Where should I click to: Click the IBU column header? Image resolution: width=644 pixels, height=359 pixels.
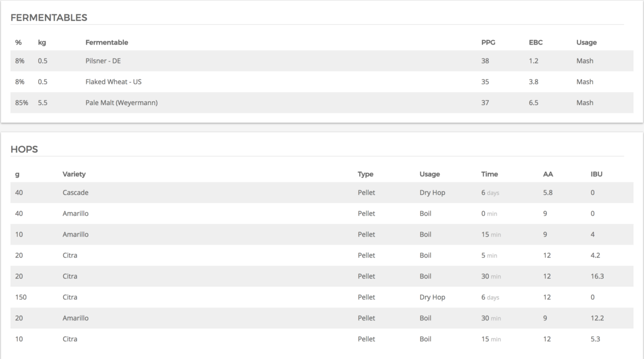click(596, 174)
